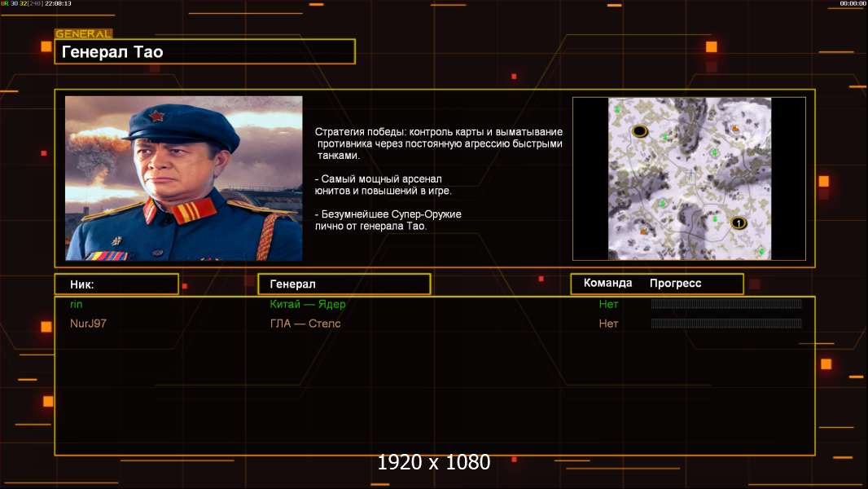Click the 22:08:13 clock readout in the top-left corner
Screen dimensions: 868x489
[x=58, y=3]
